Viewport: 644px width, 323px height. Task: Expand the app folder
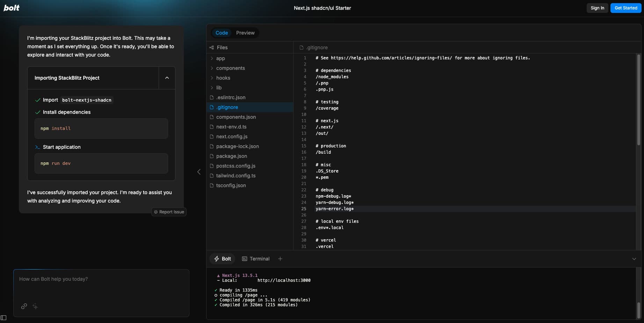pyautogui.click(x=220, y=58)
